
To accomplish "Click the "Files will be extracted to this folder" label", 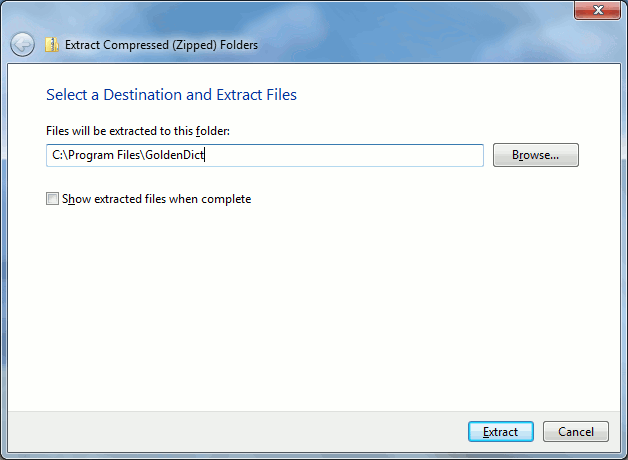I will click(x=138, y=131).
